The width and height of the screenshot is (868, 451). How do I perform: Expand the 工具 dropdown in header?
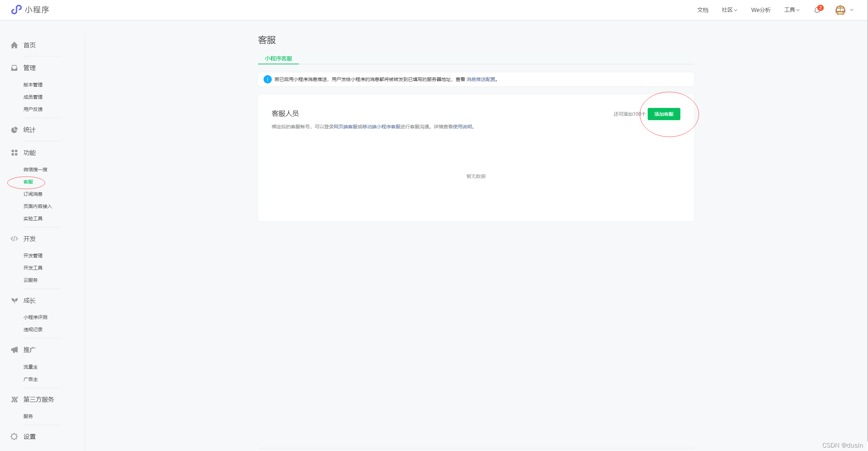click(792, 10)
